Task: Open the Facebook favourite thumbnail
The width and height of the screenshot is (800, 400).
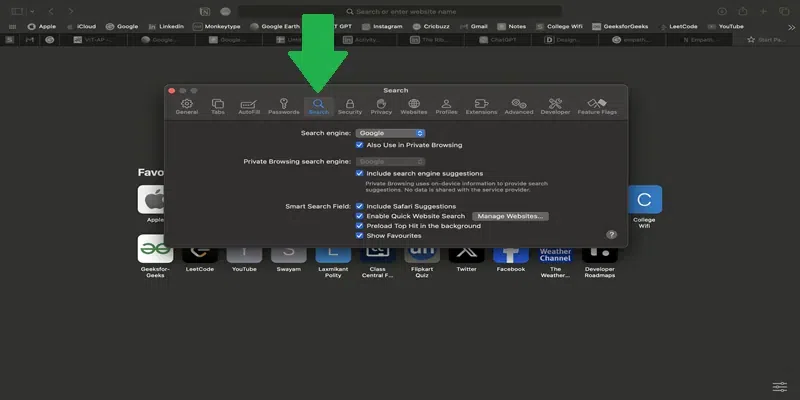Action: click(510, 253)
